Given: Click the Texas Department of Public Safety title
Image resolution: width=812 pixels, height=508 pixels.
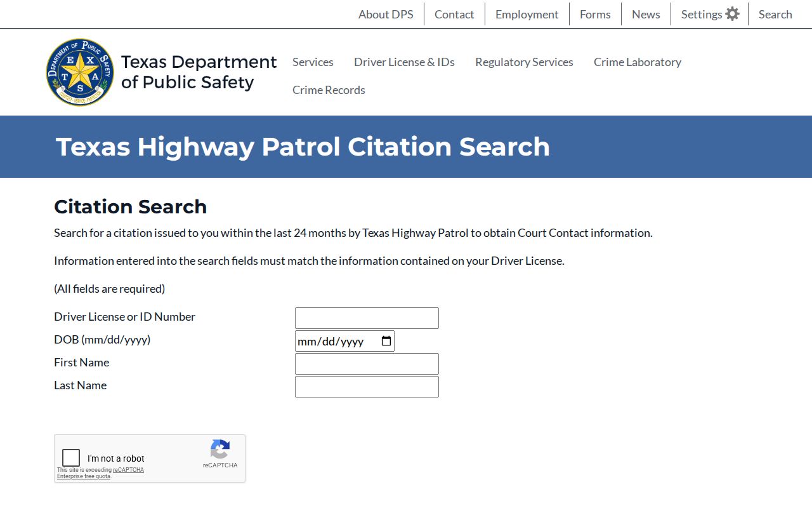Looking at the screenshot, I should pyautogui.click(x=199, y=72).
